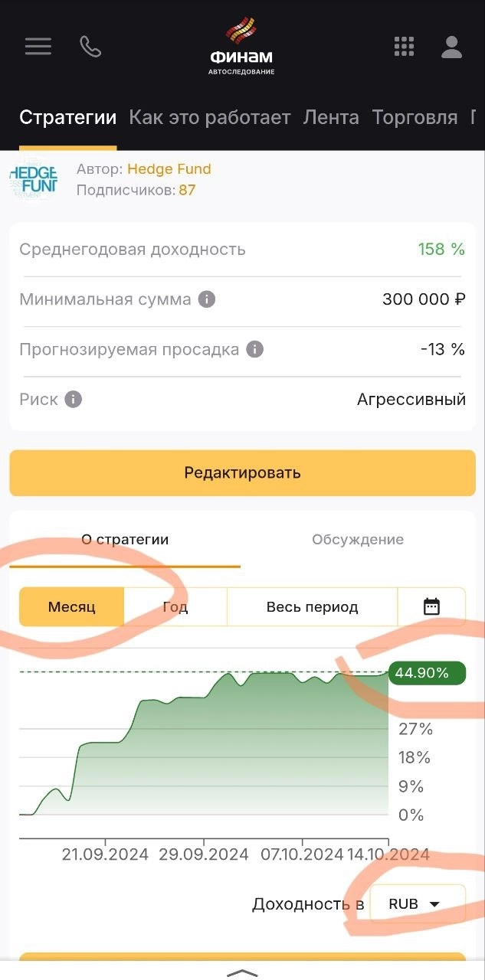Open the RUB currency dropdown
Screen dimensions: 485x980
[416, 903]
